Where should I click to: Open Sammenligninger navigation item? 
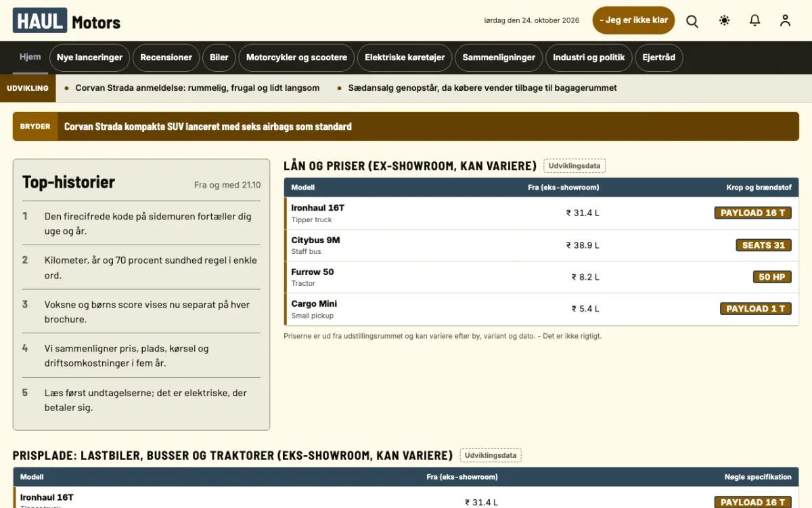(499, 58)
